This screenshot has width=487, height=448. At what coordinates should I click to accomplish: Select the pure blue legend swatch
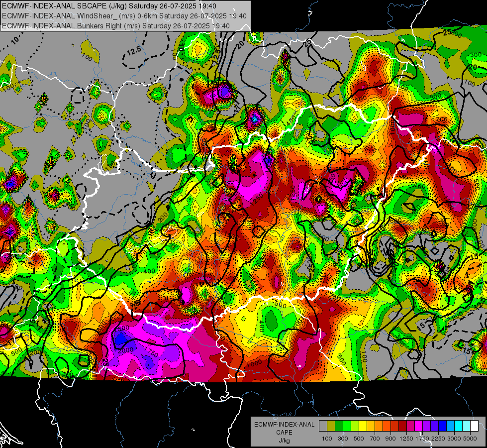pos(443,426)
